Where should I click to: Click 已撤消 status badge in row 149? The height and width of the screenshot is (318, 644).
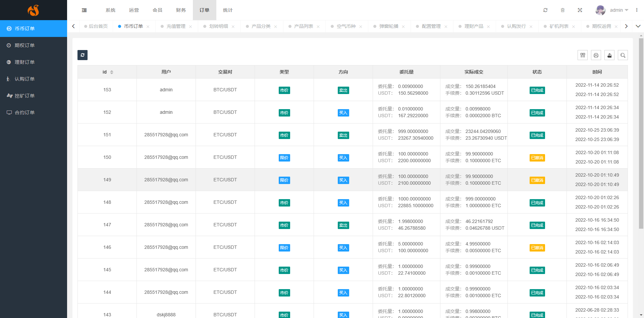coord(537,180)
